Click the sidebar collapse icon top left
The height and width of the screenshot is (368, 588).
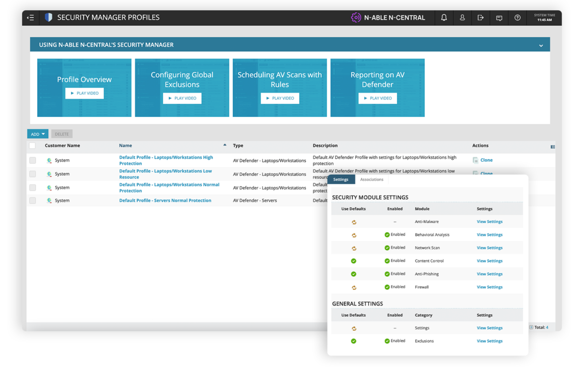coord(30,17)
